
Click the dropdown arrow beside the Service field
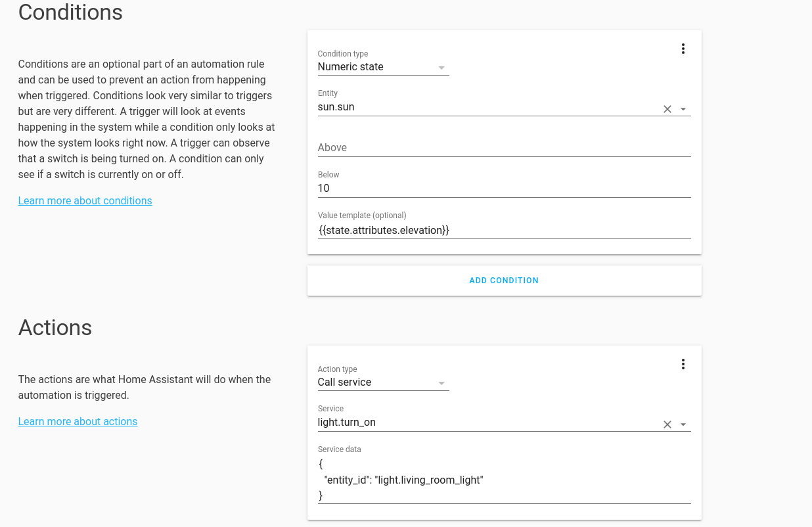[x=683, y=425]
